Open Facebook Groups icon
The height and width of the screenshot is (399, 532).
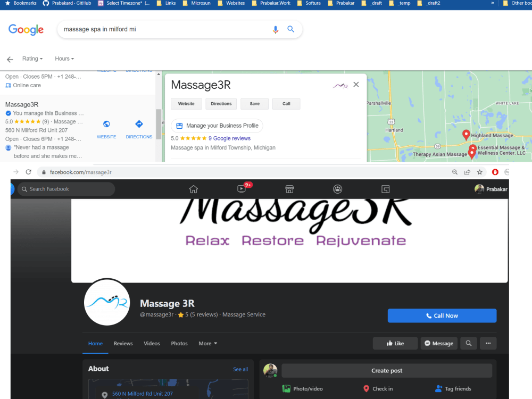[x=338, y=189]
